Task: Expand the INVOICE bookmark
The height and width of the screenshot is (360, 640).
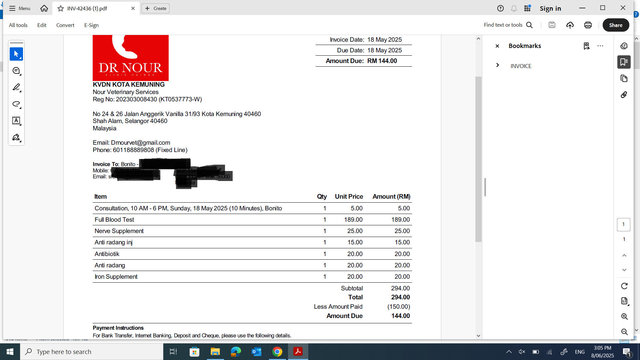Action: 498,65
